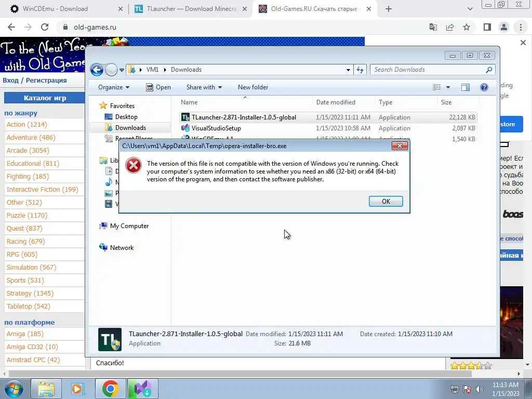The image size is (532, 399).
Task: Open the Action (1214) genre link
Action: pyautogui.click(x=27, y=125)
